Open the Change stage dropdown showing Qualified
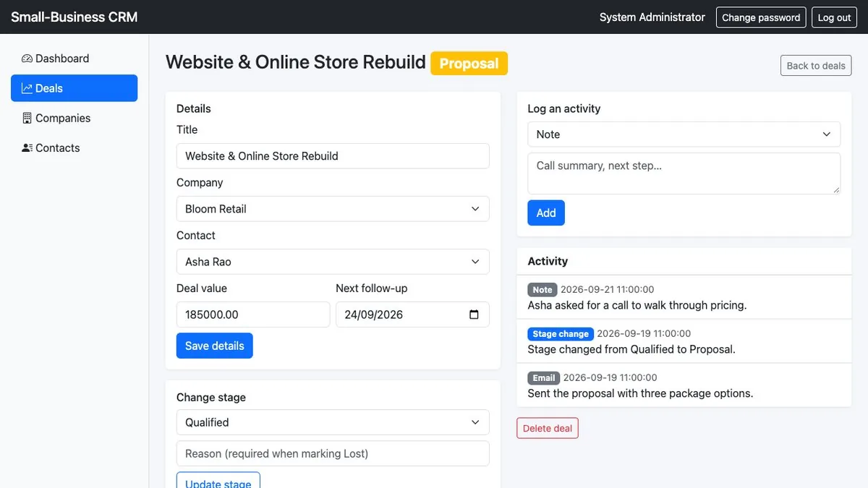Image resolution: width=868 pixels, height=488 pixels. pyautogui.click(x=333, y=422)
